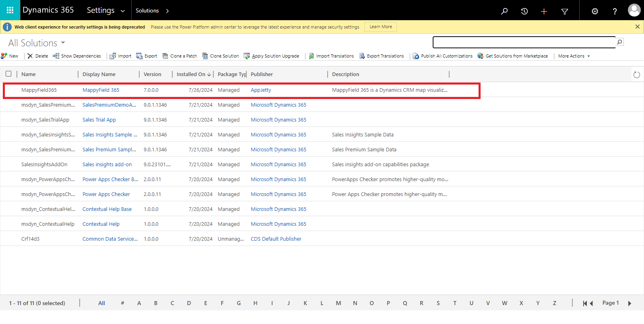Click Show Dependencies in toolbar
The width and height of the screenshot is (644, 324).
pyautogui.click(x=77, y=56)
